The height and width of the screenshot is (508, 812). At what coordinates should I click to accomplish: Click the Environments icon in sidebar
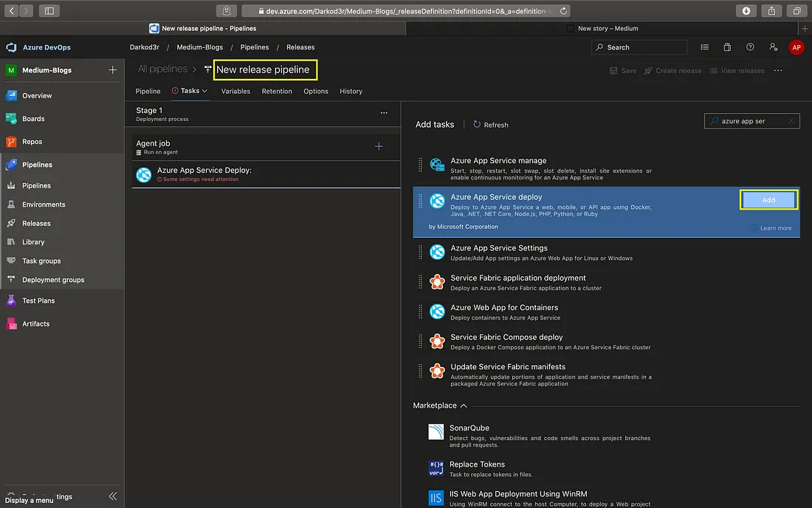[x=11, y=205]
